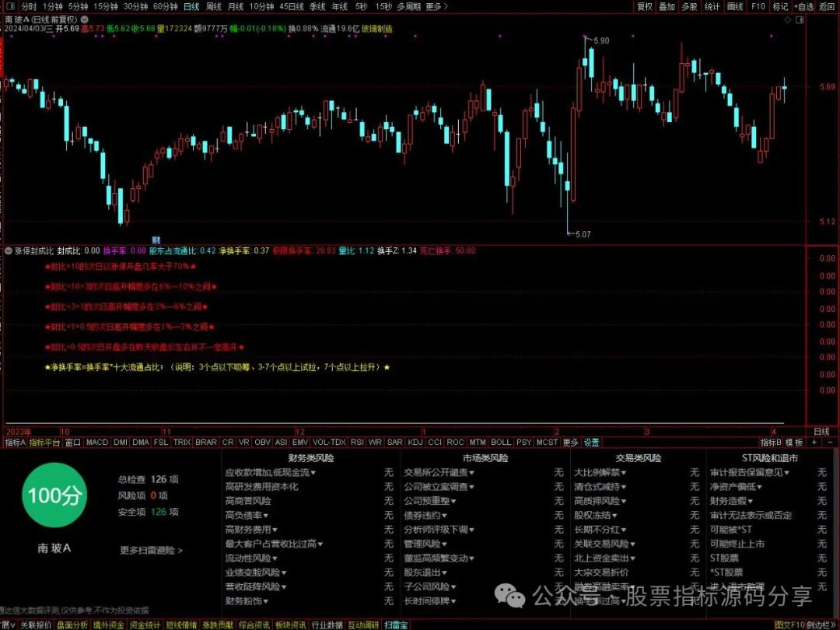
Task: Select the MACD indicator
Action: pos(97,443)
